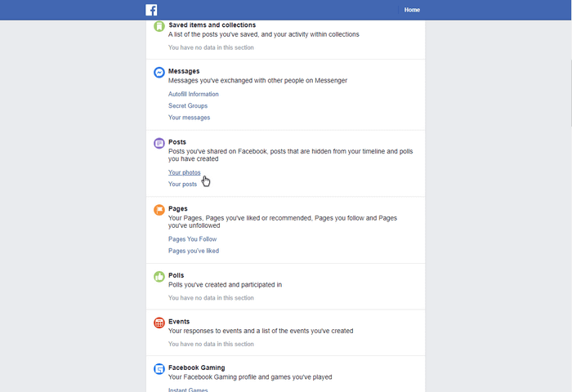Click the orange Pages flag icon

pos(159,210)
